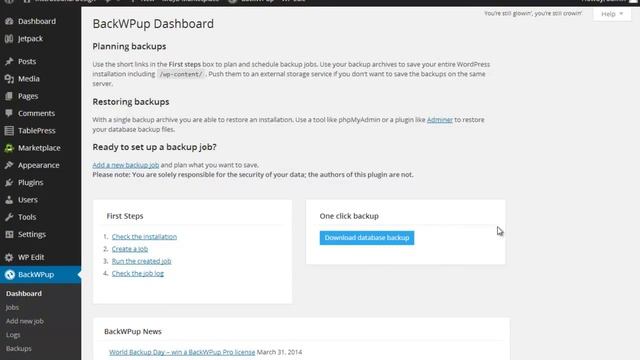Click the Planning backups heading
The height and width of the screenshot is (360, 640).
pos(129,47)
